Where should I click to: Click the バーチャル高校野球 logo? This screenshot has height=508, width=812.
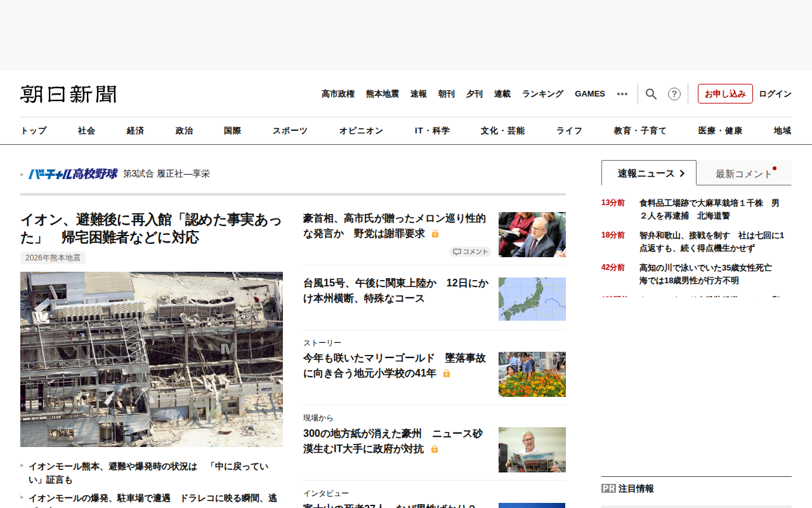click(72, 174)
